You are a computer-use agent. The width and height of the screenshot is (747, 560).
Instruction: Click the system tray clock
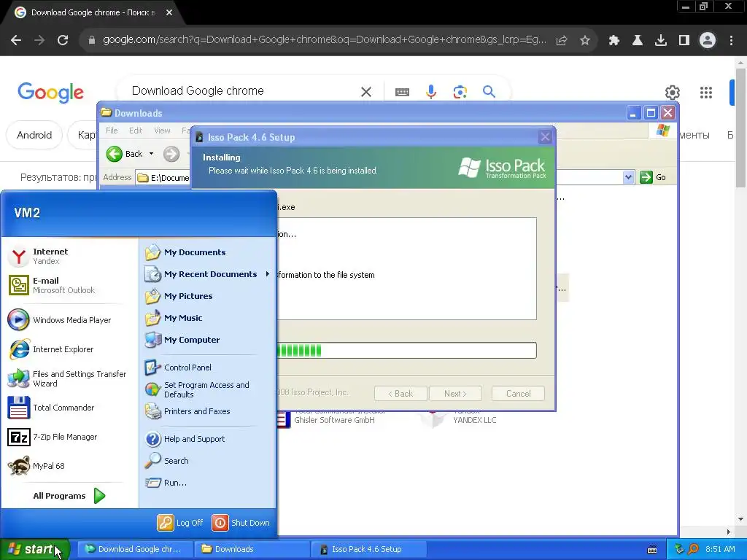pos(720,549)
